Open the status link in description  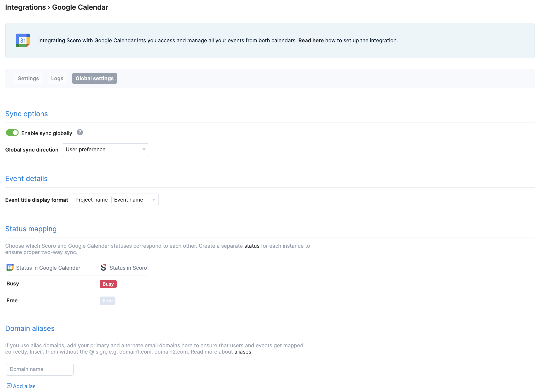pyautogui.click(x=252, y=246)
